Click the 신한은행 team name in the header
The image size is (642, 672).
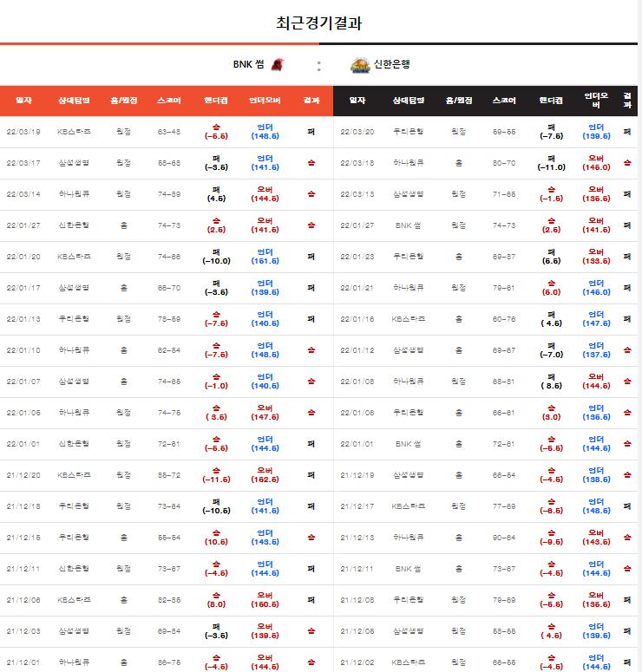tap(391, 64)
